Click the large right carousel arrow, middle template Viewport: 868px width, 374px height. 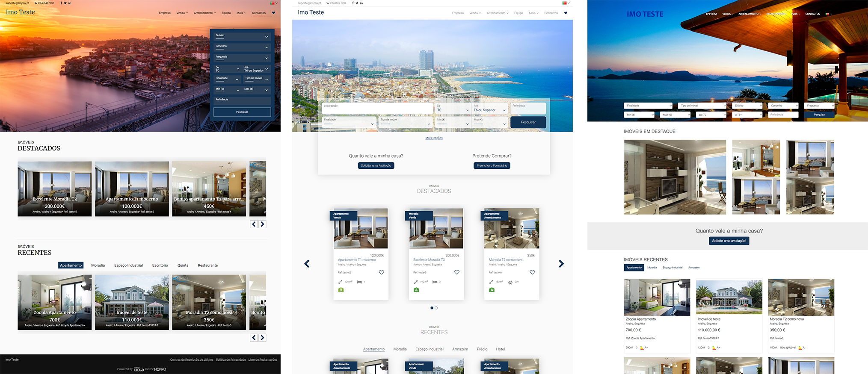561,264
